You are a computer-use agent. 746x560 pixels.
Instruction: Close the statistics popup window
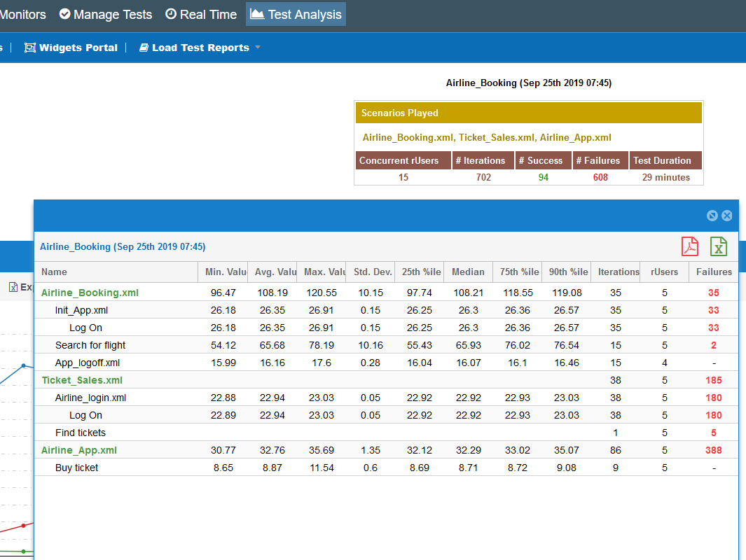point(727,216)
